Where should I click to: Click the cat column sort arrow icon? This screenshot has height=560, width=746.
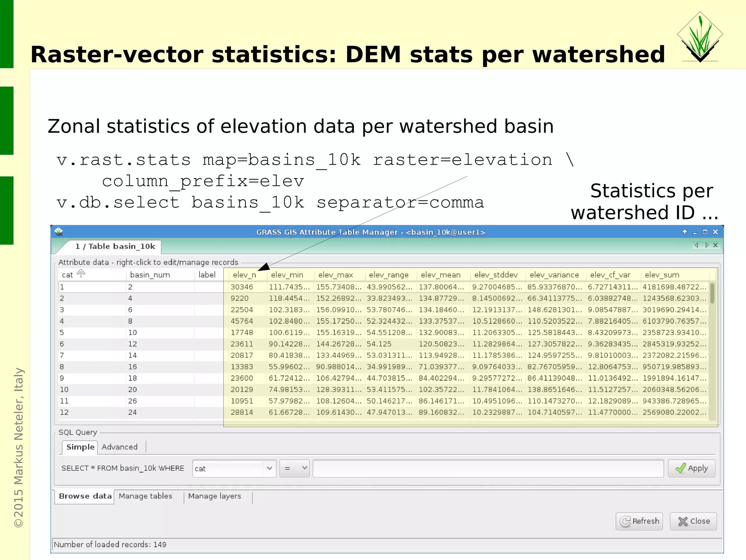pos(81,273)
